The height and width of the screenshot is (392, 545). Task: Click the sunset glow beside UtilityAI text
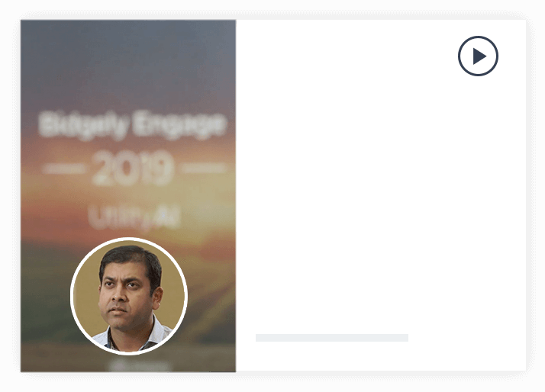(x=208, y=217)
